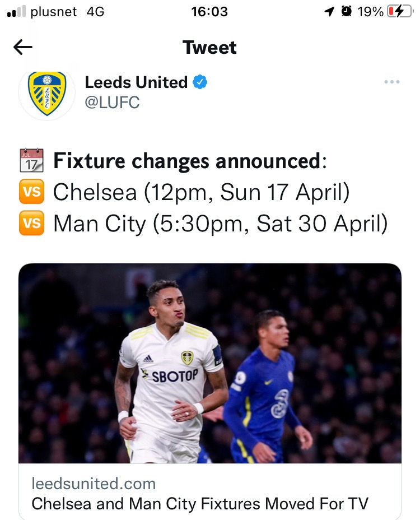Open the Fixtures Moved For TV headline
Image resolution: width=420 pixels, height=520 pixels.
tap(200, 503)
